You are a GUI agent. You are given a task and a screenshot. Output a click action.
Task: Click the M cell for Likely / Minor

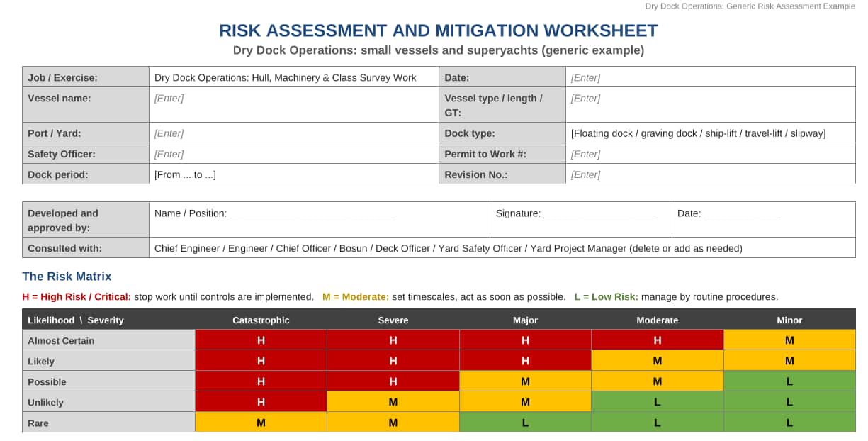(789, 361)
